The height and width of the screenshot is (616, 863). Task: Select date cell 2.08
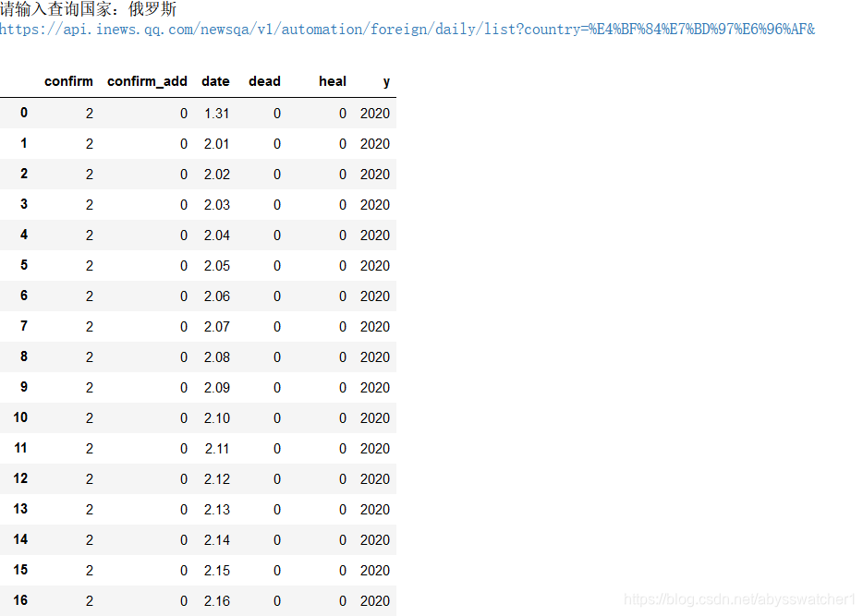coord(217,357)
